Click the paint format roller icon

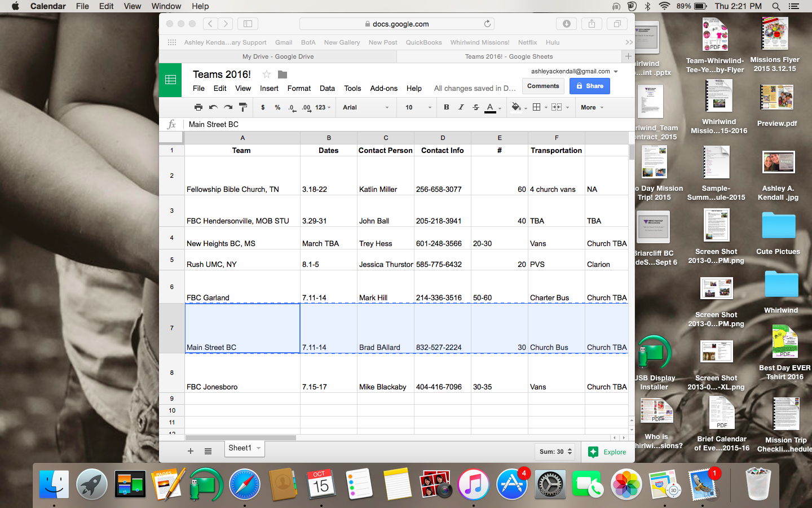point(243,107)
